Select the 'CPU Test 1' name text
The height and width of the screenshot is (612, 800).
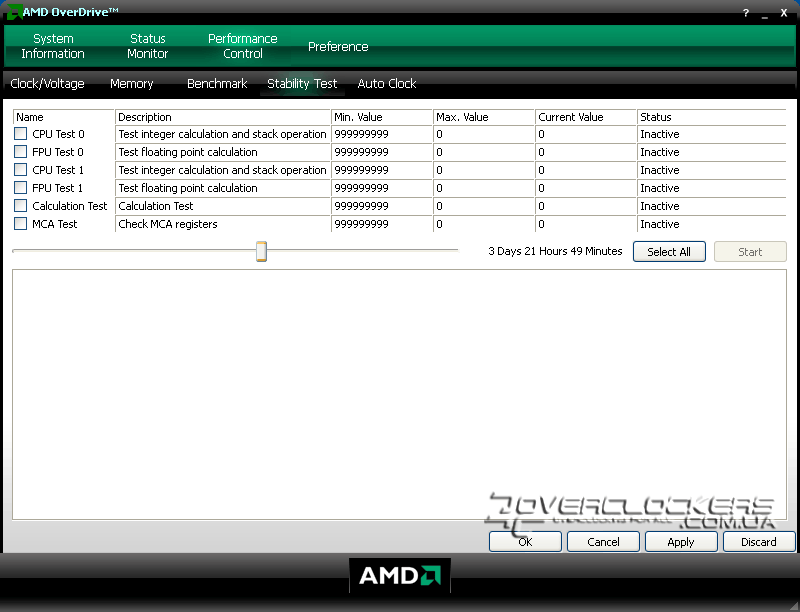point(58,170)
